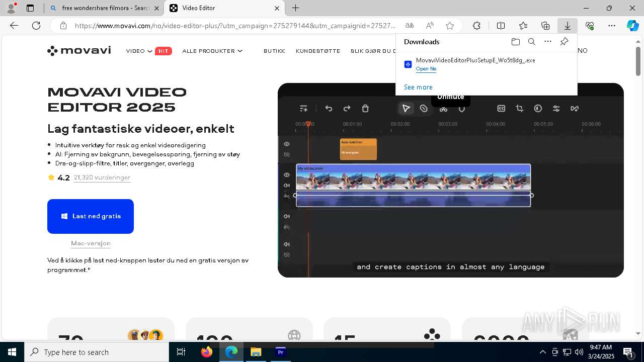This screenshot has width=644, height=362.
Task: Click the scissors split icon in editor toolbar
Action: coord(443,109)
